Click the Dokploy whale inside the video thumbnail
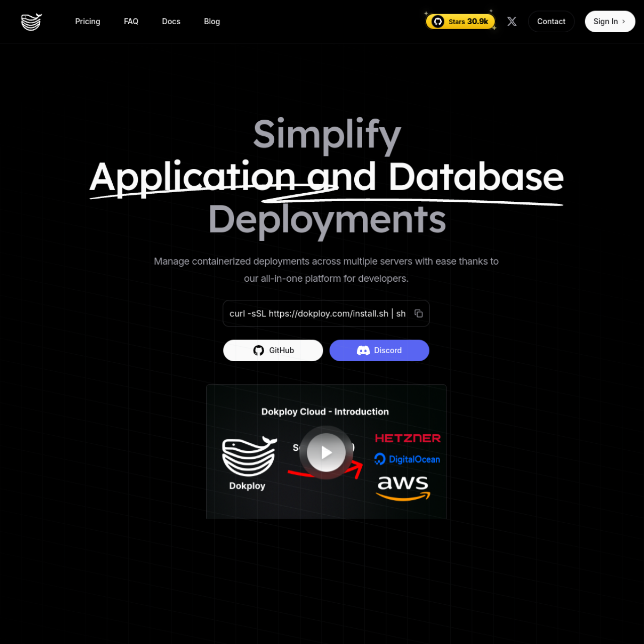Image resolution: width=644 pixels, height=644 pixels. [249, 457]
